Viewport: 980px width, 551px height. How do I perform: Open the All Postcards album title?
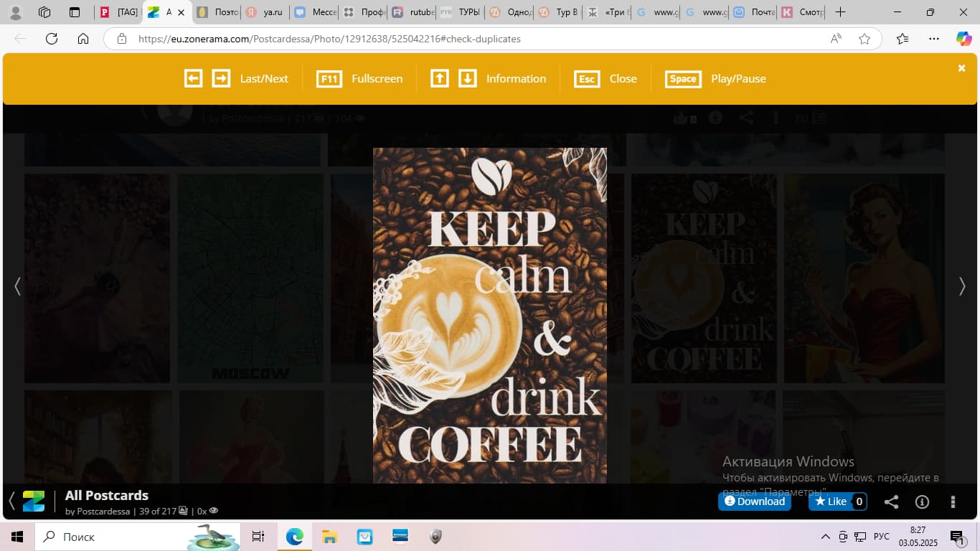(107, 495)
